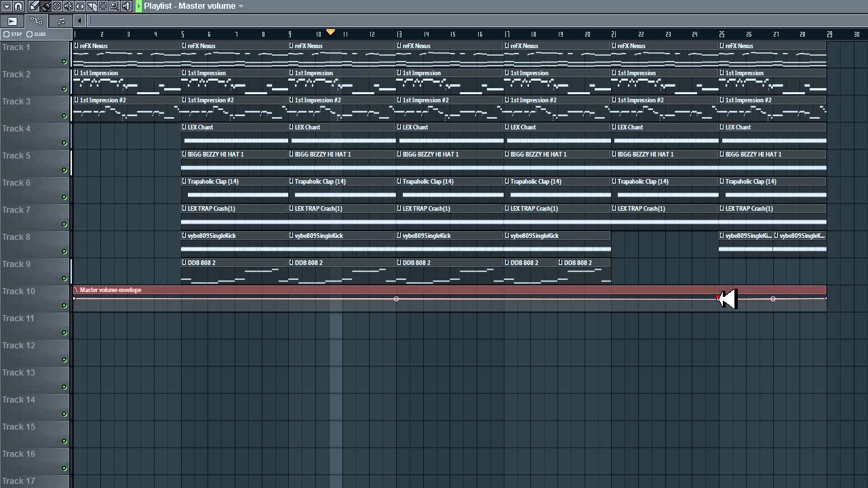Image resolution: width=868 pixels, height=488 pixels.
Task: Switch to the pattern clips note tab
Action: [61, 21]
